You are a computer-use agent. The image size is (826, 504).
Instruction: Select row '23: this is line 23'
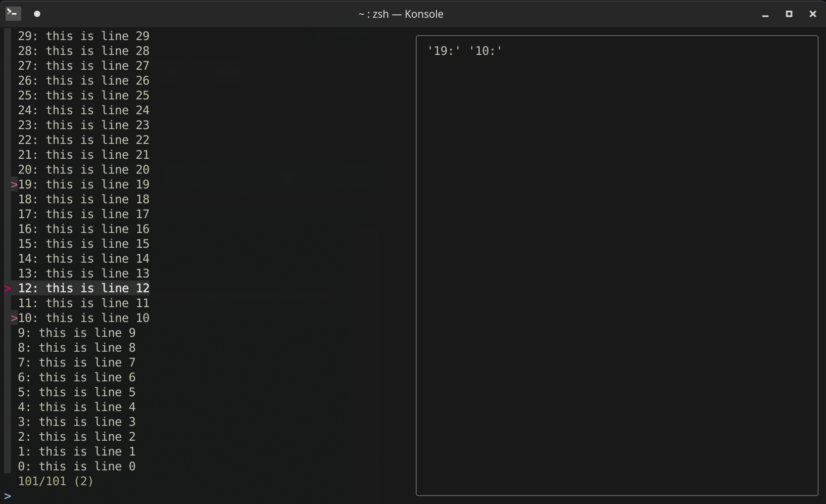(84, 125)
